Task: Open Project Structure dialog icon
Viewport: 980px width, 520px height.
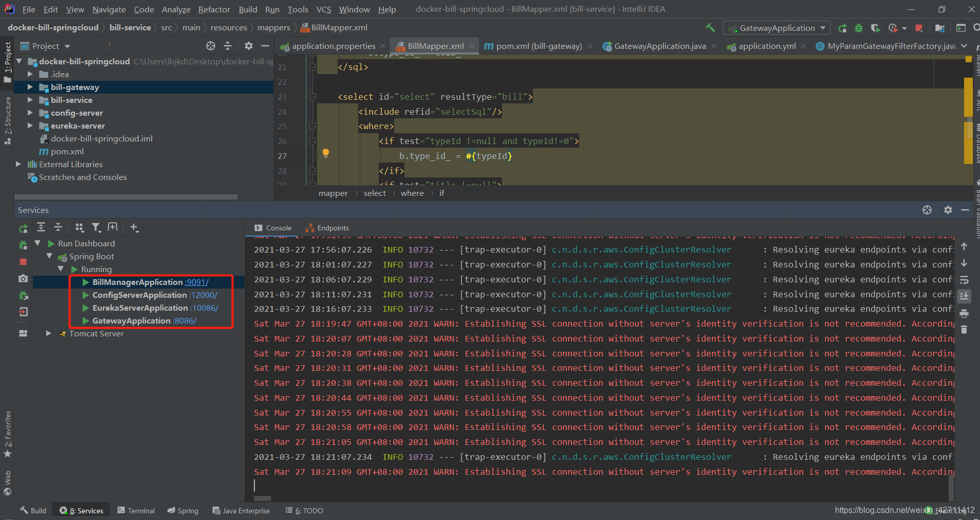Action: tap(940, 28)
